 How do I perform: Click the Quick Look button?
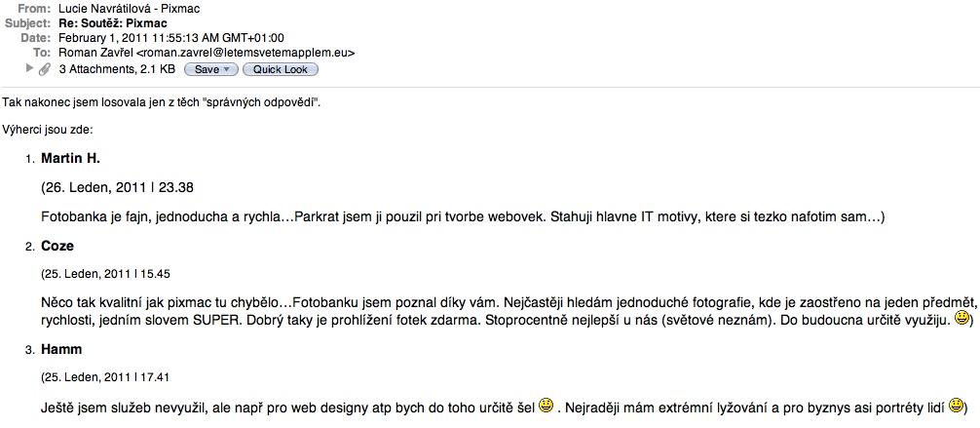coord(280,69)
